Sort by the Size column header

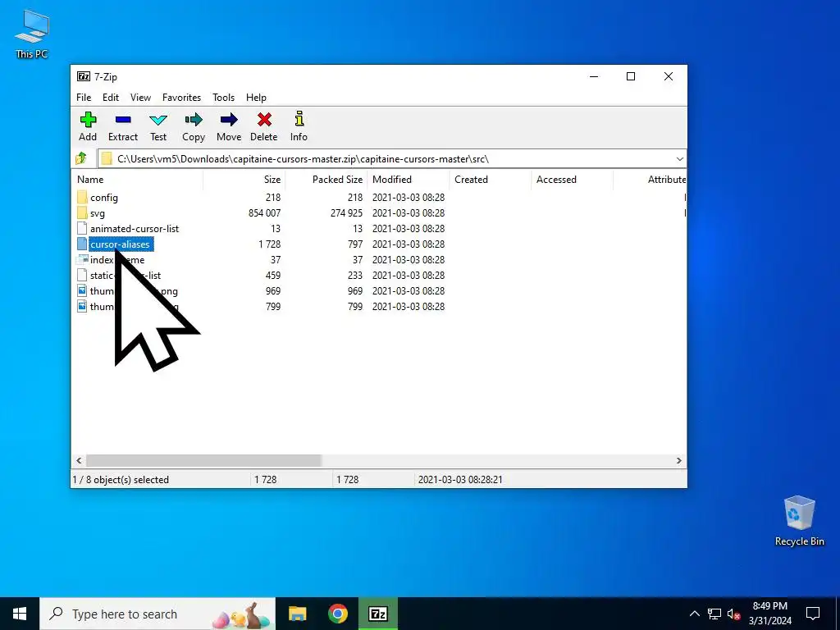click(x=244, y=180)
